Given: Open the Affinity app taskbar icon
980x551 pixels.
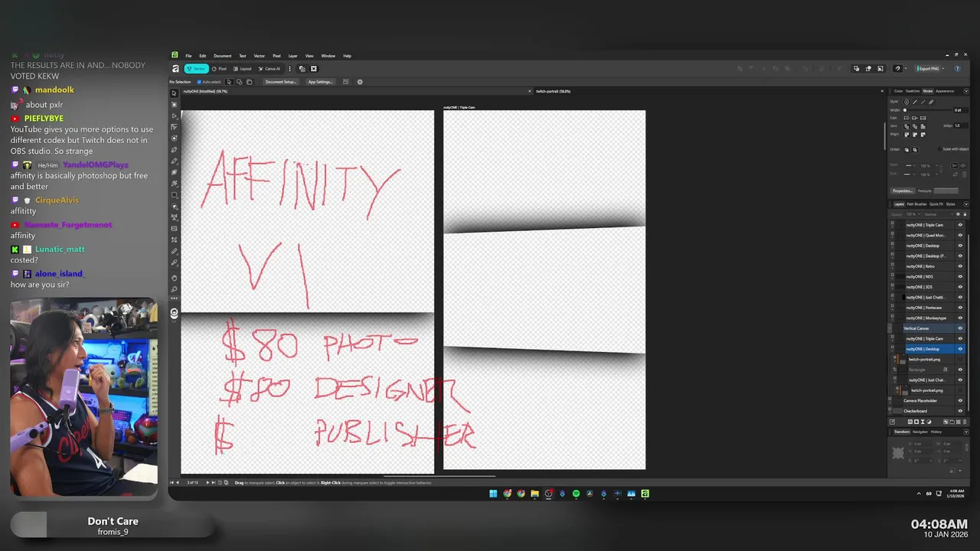Looking at the screenshot, I should click(645, 494).
